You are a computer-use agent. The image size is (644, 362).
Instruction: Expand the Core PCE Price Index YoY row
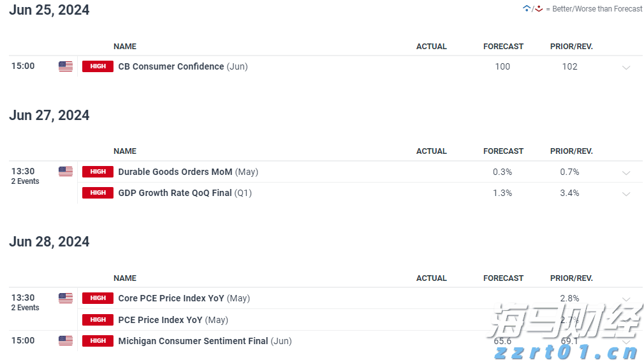click(x=626, y=299)
